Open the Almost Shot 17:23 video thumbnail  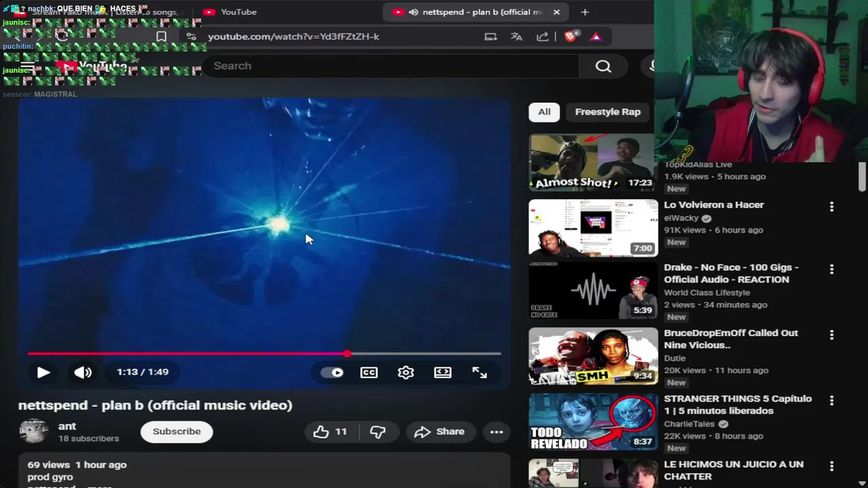592,163
